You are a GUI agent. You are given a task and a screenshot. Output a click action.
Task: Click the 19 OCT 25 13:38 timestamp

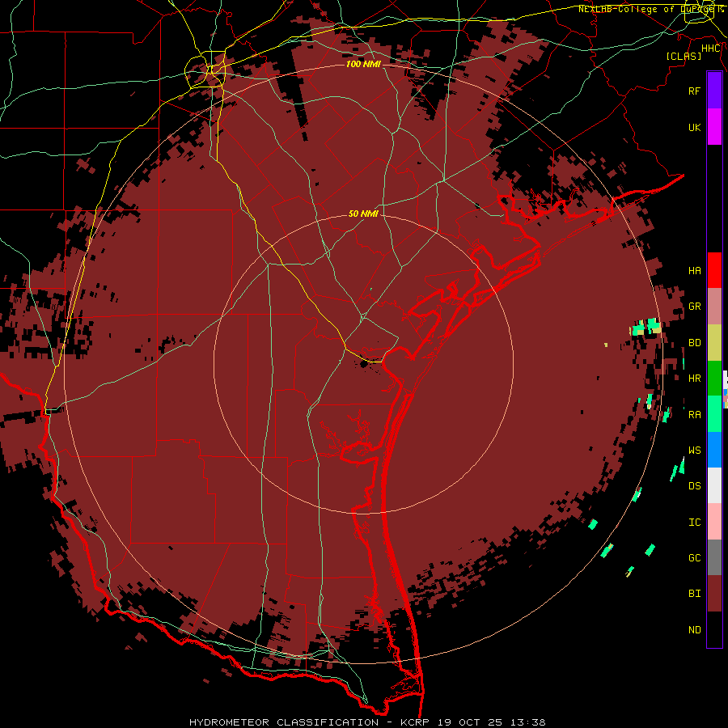click(x=493, y=722)
